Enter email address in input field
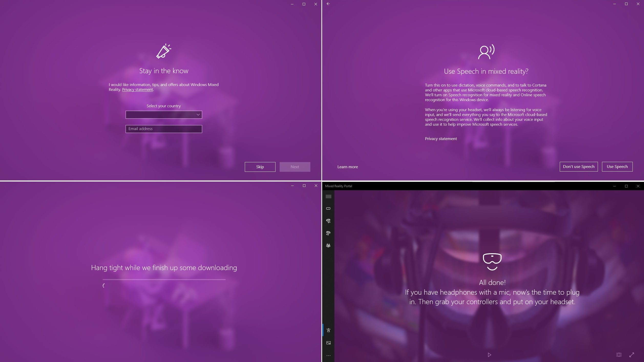This screenshot has width=644, height=362. point(164,129)
